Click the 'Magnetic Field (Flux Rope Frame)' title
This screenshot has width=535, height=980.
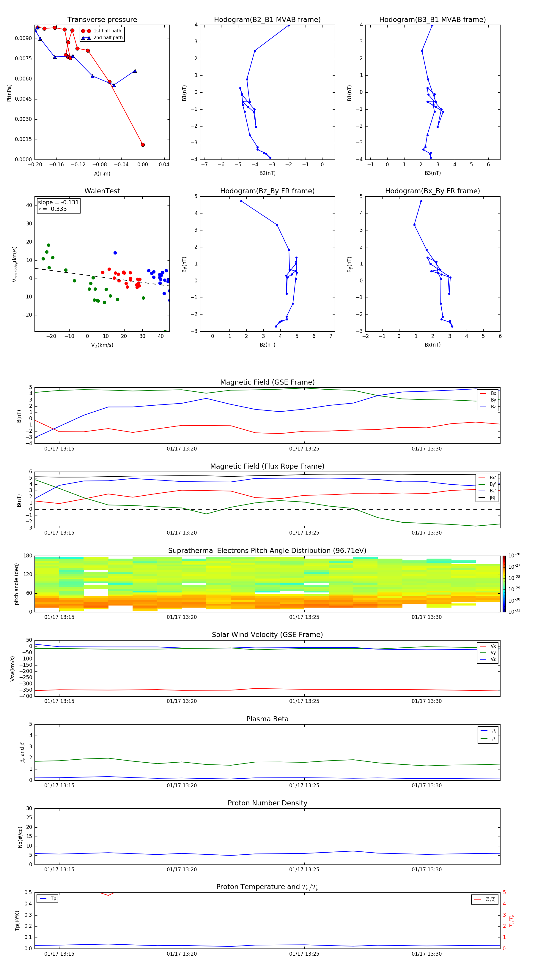click(x=267, y=467)
